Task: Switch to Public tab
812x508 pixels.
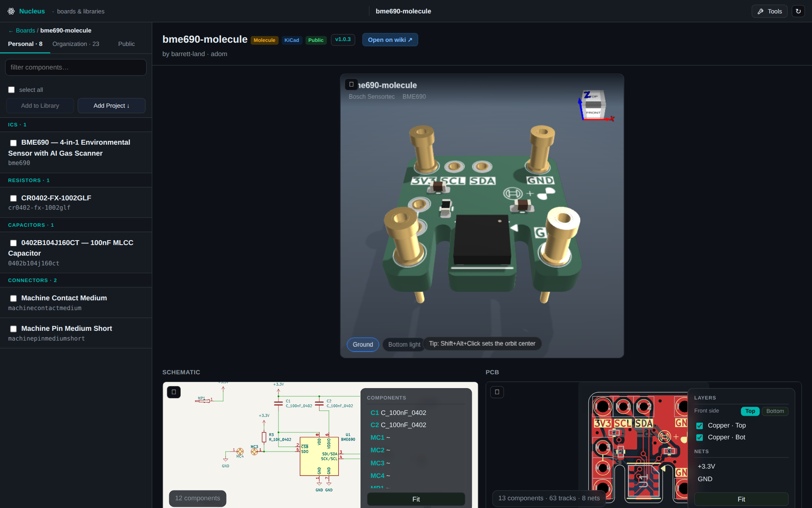Action: [x=126, y=44]
